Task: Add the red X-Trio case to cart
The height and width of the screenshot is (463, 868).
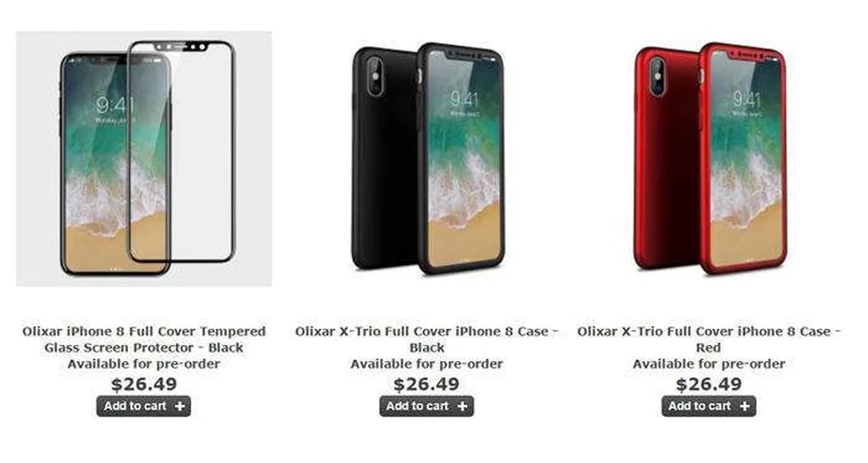Action: [x=709, y=406]
